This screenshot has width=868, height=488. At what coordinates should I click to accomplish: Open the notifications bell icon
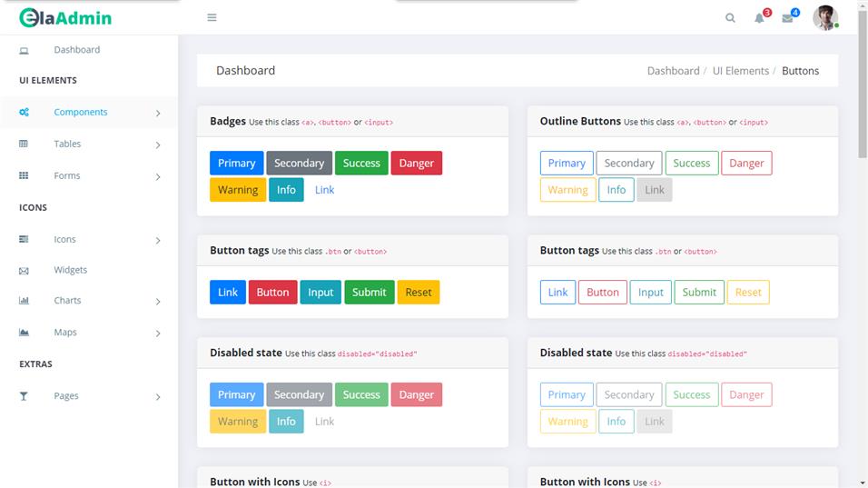[x=759, y=18]
